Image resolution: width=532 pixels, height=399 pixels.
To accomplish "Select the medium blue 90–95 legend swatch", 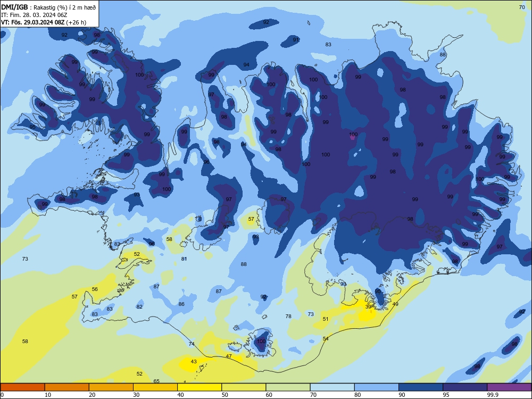I will (x=421, y=387).
